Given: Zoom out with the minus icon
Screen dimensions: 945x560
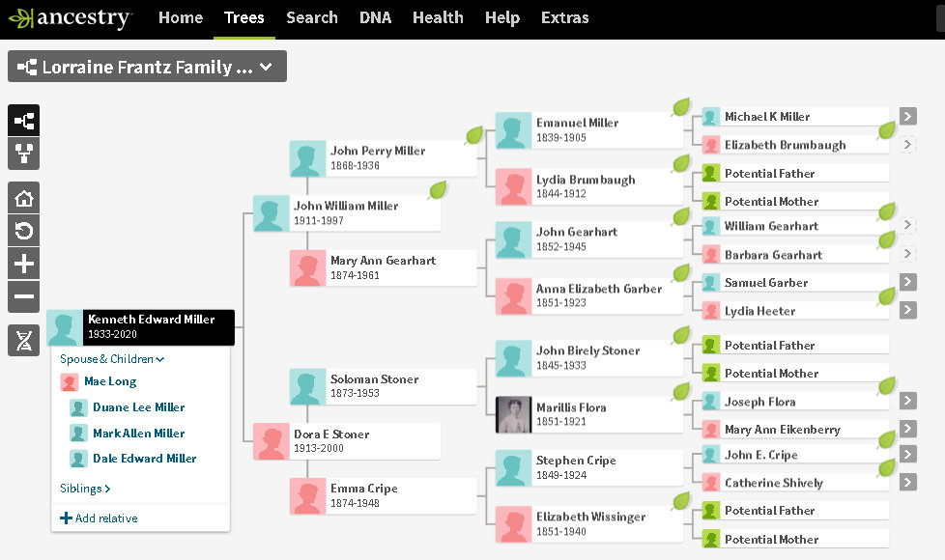Looking at the screenshot, I should tap(24, 297).
